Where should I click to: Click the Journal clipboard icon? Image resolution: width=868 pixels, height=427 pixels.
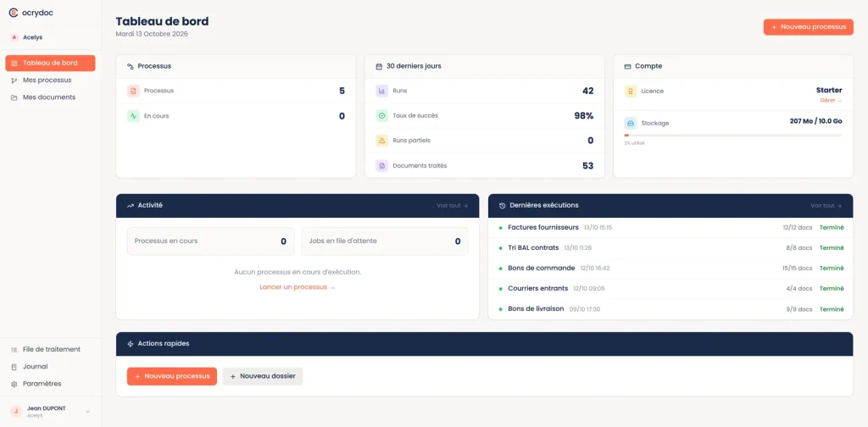[14, 367]
